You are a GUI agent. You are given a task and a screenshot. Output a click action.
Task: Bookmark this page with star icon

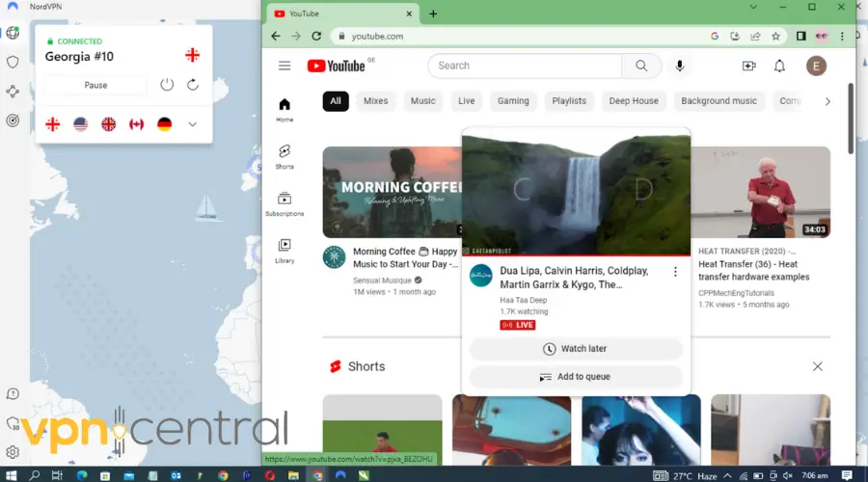point(775,36)
